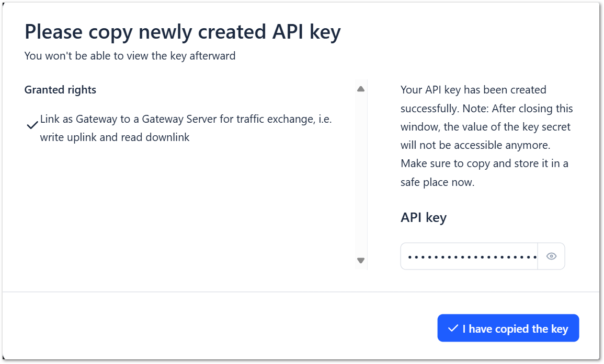The width and height of the screenshot is (604, 364).
Task: Click the API key created successfully message
Action: tap(473, 90)
